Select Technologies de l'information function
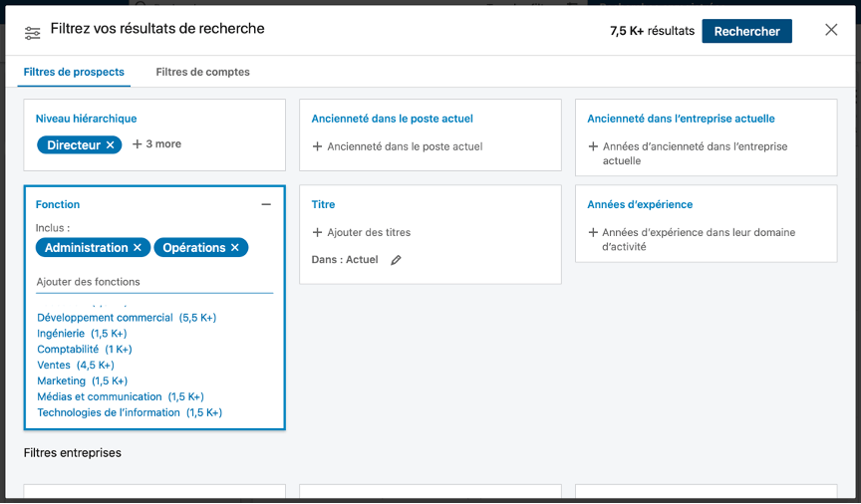 tap(130, 413)
